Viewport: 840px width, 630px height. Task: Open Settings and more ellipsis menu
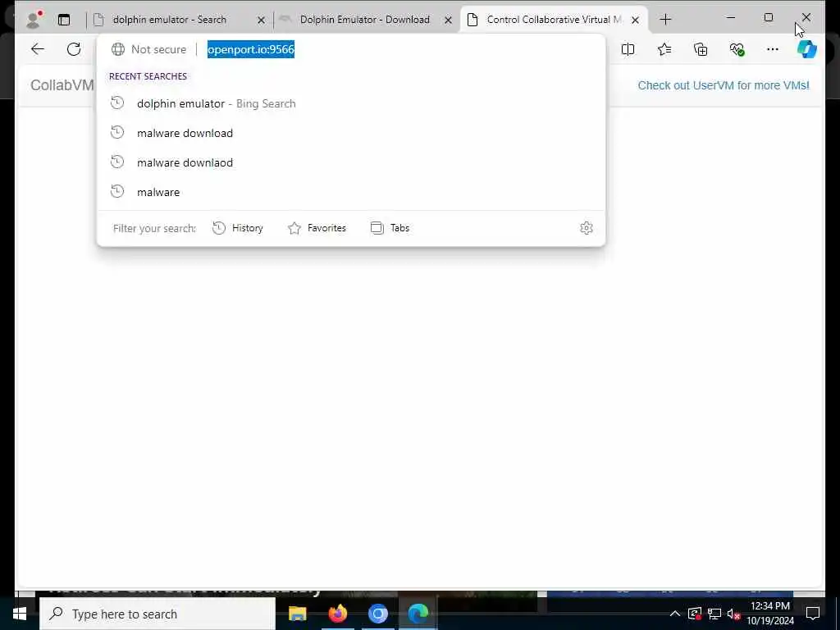coord(773,49)
